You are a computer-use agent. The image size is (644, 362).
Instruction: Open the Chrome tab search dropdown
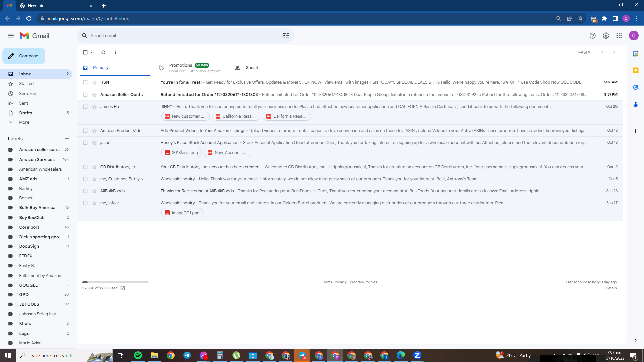(x=590, y=5)
